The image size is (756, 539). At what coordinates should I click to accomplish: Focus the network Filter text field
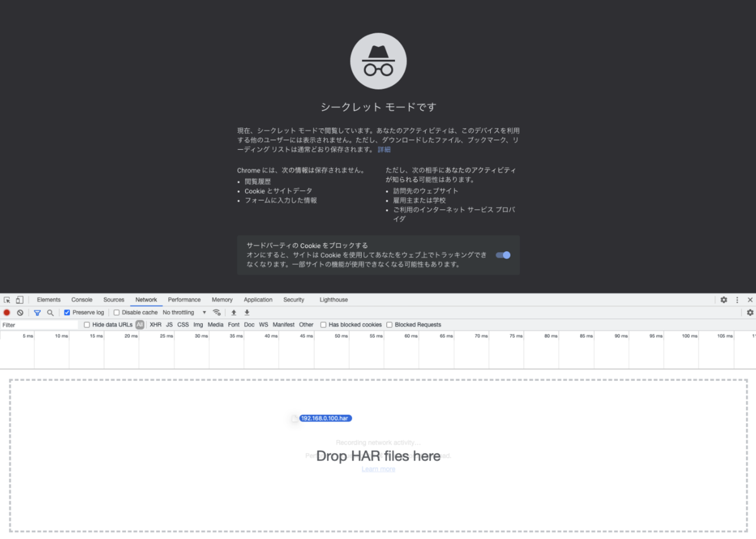(x=40, y=325)
